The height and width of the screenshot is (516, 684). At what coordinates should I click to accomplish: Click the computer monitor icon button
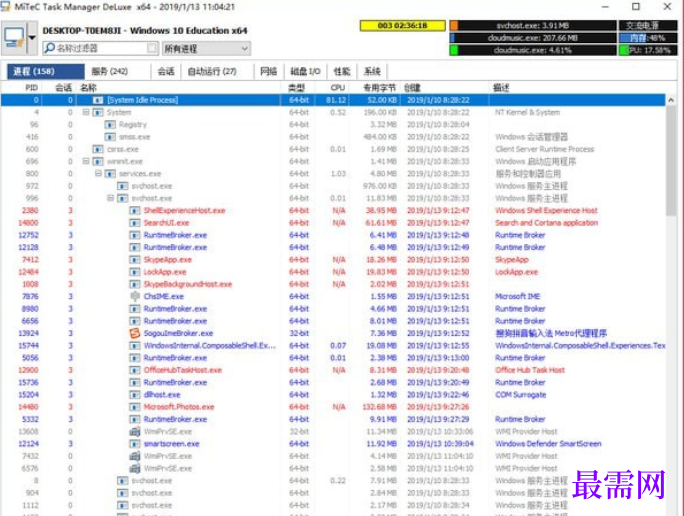(x=14, y=38)
